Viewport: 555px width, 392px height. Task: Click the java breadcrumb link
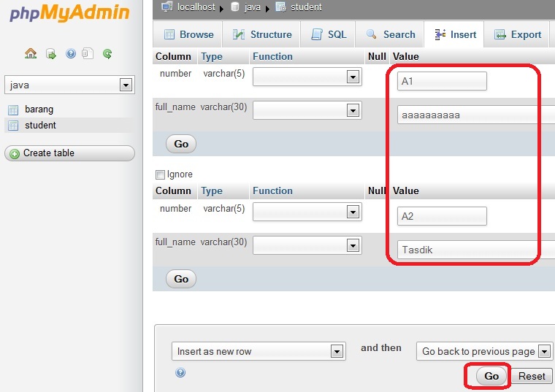tap(253, 7)
